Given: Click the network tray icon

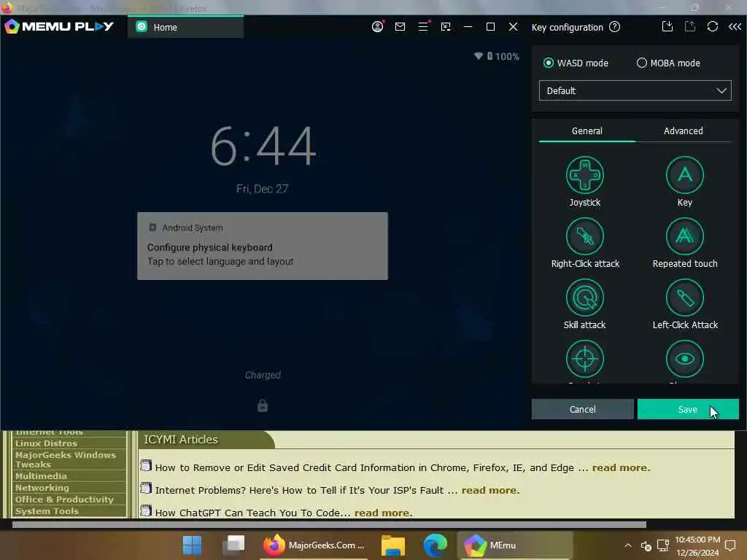Looking at the screenshot, I should click(x=662, y=545).
